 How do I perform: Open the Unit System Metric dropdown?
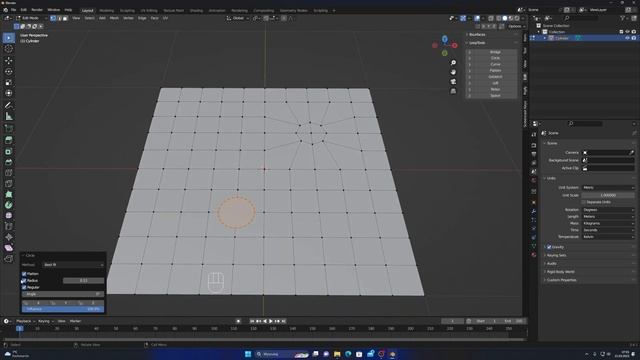pyautogui.click(x=608, y=188)
